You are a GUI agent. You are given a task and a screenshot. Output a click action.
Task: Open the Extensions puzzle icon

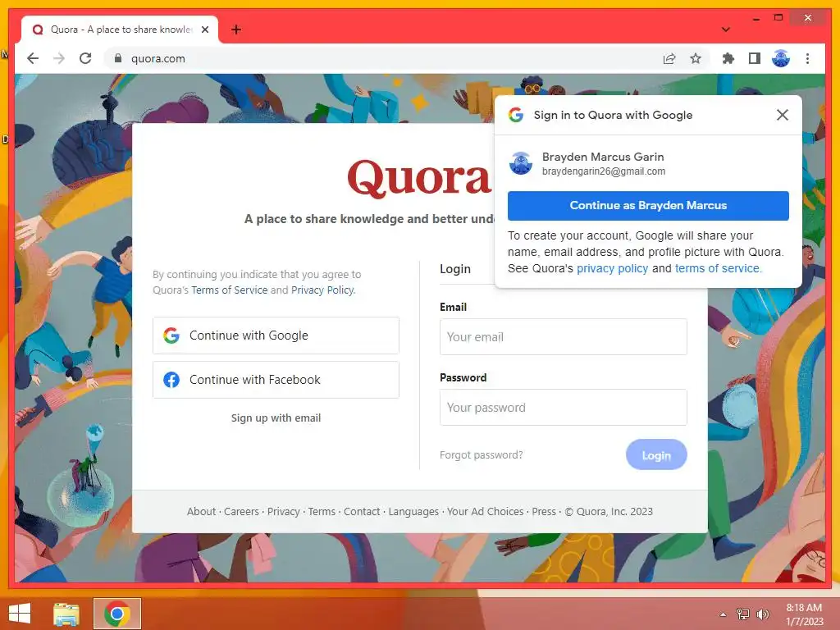pos(728,58)
